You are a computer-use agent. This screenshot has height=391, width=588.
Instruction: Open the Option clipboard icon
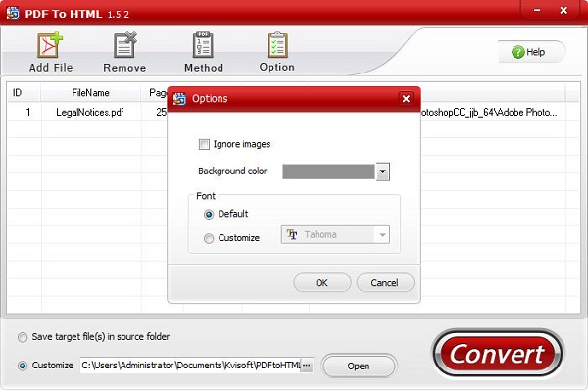[x=277, y=45]
